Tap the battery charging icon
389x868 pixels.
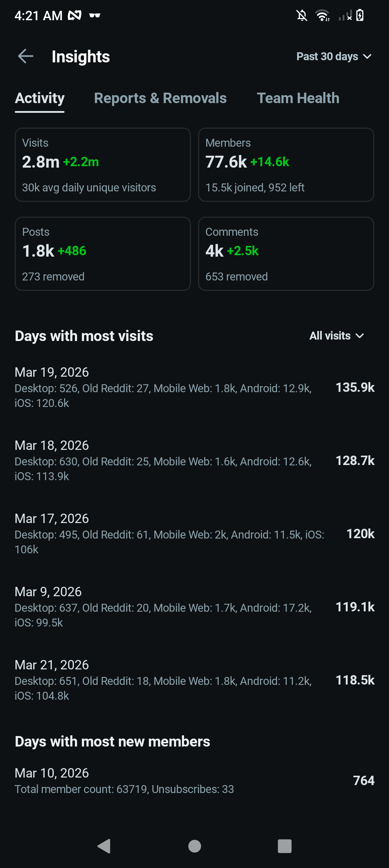[360, 15]
